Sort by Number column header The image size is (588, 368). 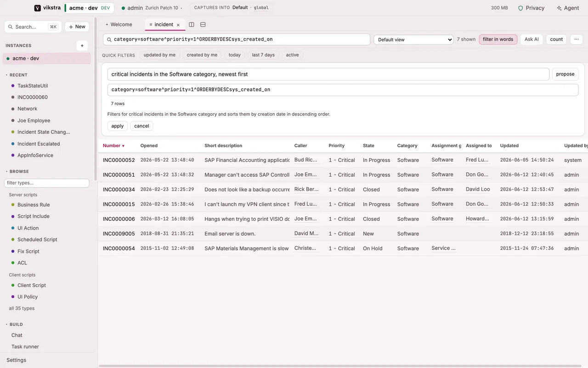coord(113,146)
